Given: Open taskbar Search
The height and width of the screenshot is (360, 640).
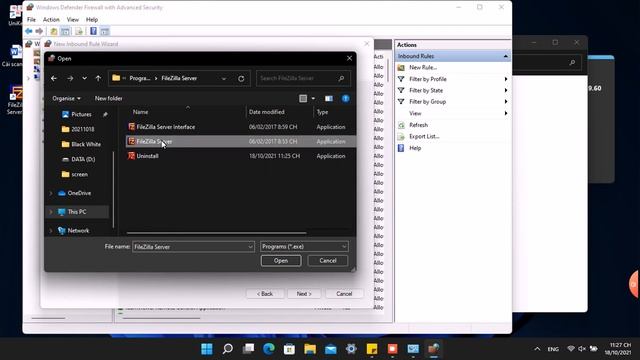Looking at the screenshot, I should pos(228,349).
